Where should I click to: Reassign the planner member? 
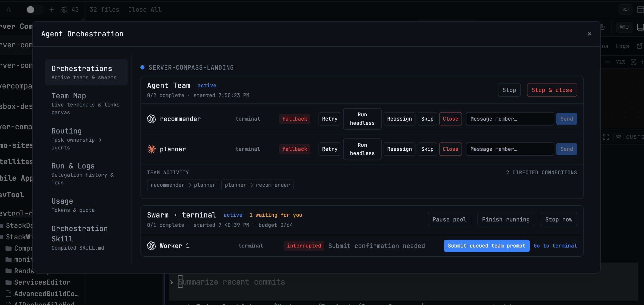coord(399,149)
